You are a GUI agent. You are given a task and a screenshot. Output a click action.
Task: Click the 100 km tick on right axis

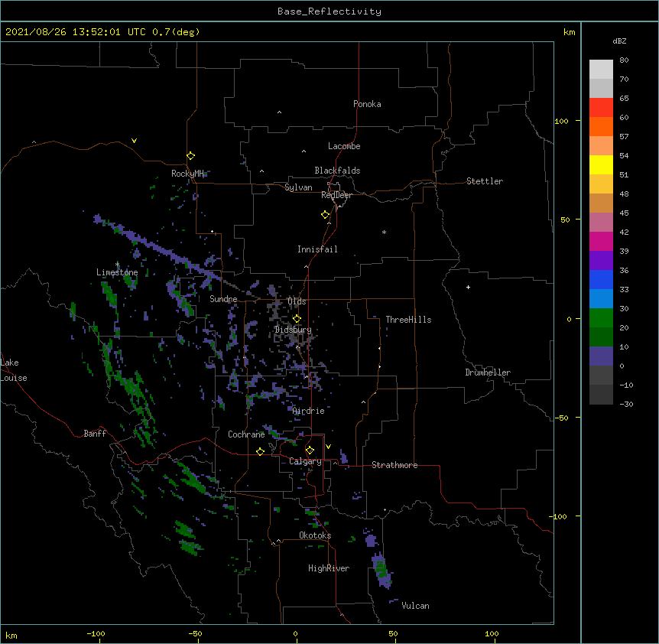coord(561,121)
